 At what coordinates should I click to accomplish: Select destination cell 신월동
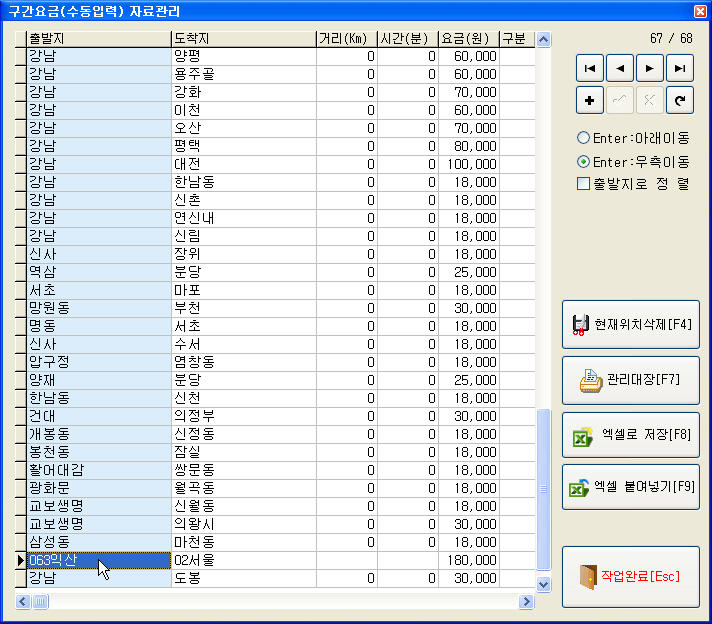(x=244, y=506)
